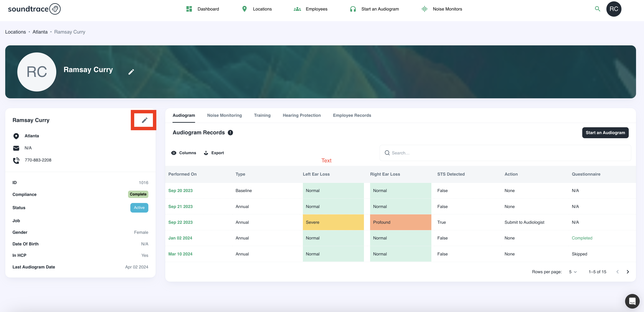
Task: Click the dark Start an Audiogram button
Action: (x=605, y=133)
